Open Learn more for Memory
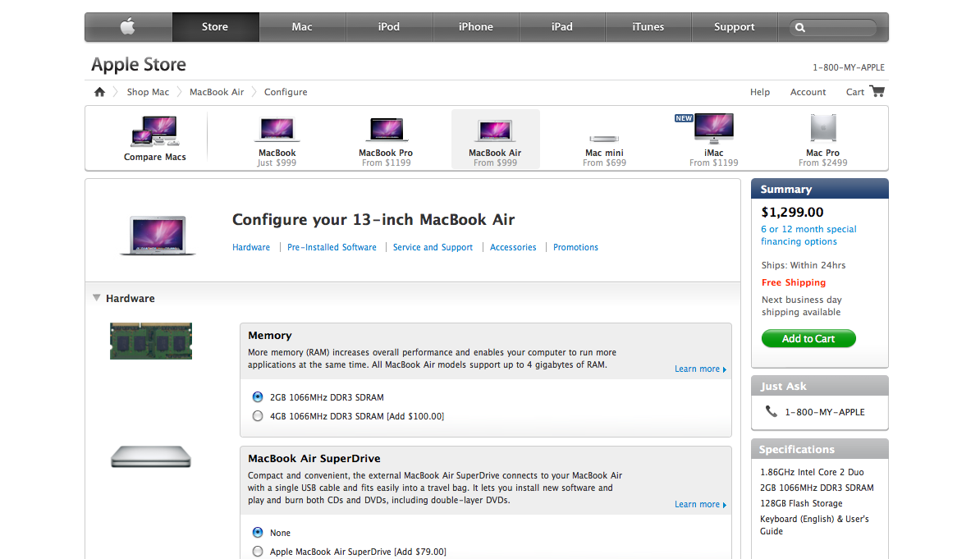The image size is (980, 559). tap(701, 369)
